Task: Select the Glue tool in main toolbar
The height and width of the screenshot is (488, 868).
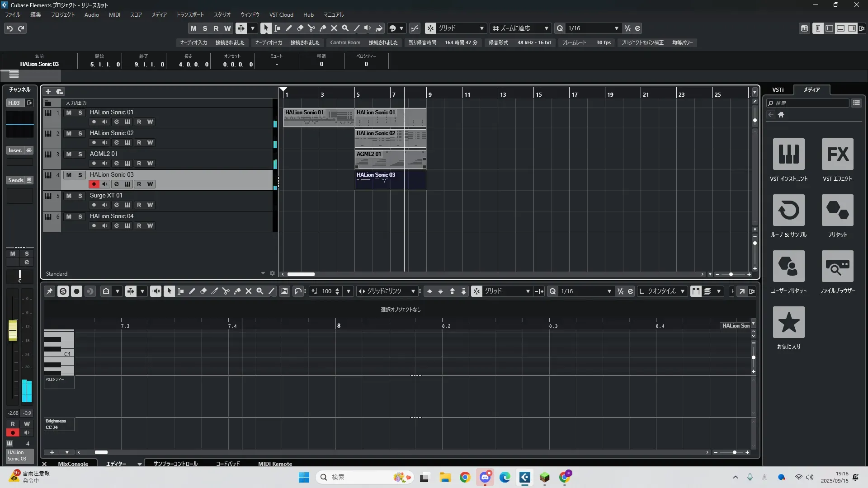Action: coord(323,28)
